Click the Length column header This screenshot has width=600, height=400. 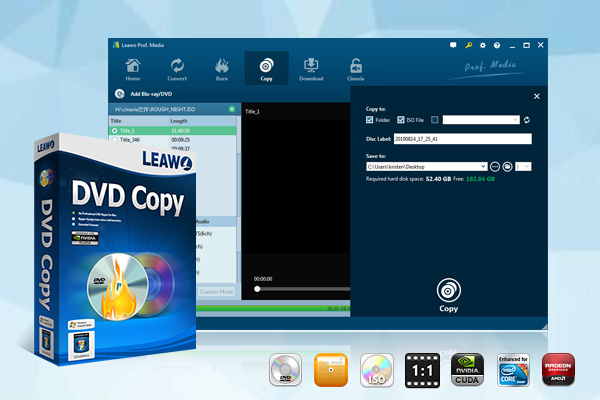tap(179, 121)
